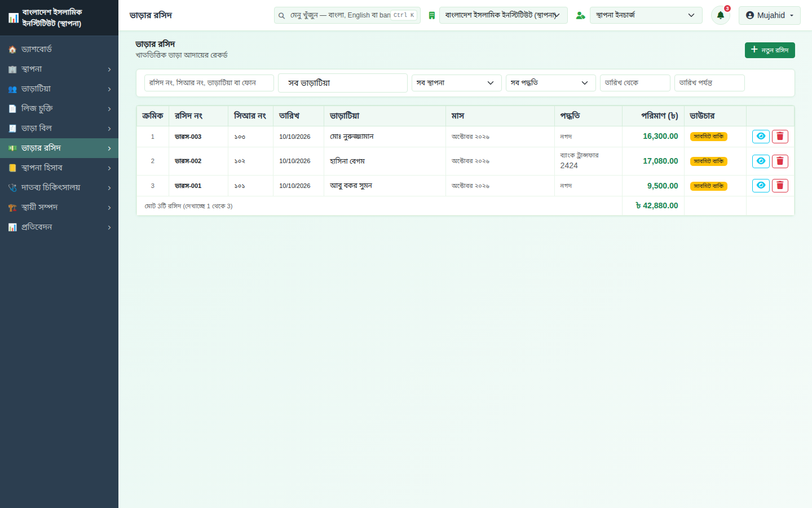This screenshot has width=812, height=508.
Task: Click the তারিখ থেকে date field
Action: 635,83
